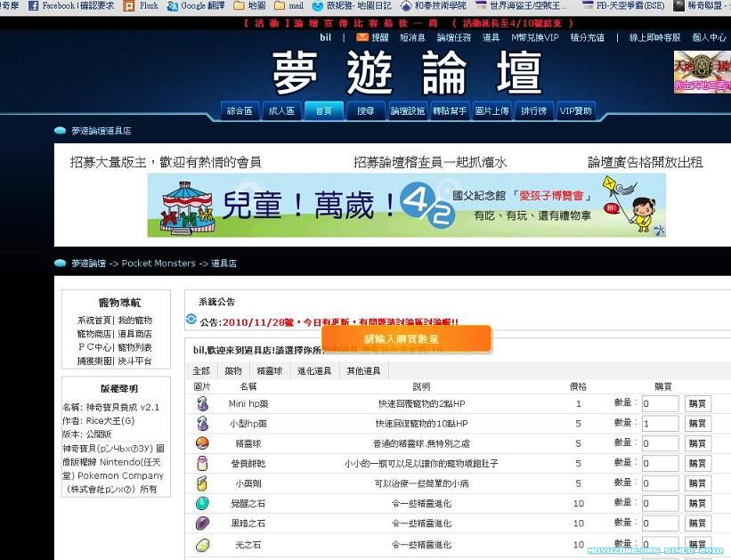Image resolution: width=731 pixels, height=560 pixels.
Task: Click the 覺醒之石 green stone icon
Action: point(202,504)
